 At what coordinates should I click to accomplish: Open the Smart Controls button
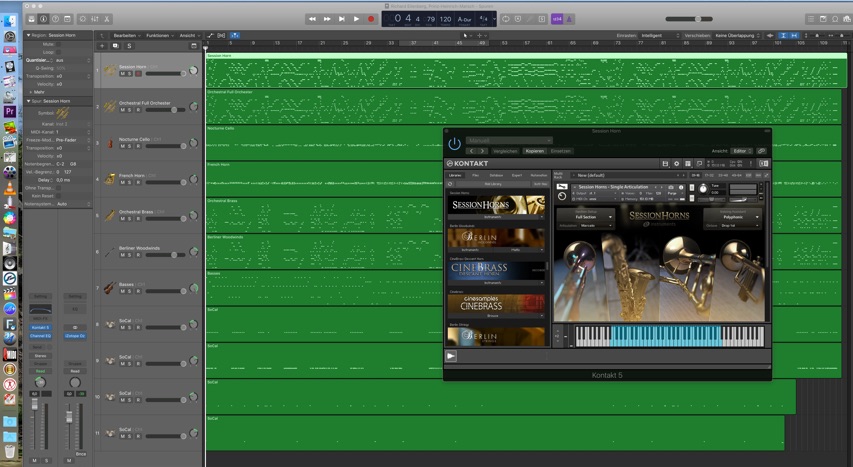(83, 19)
